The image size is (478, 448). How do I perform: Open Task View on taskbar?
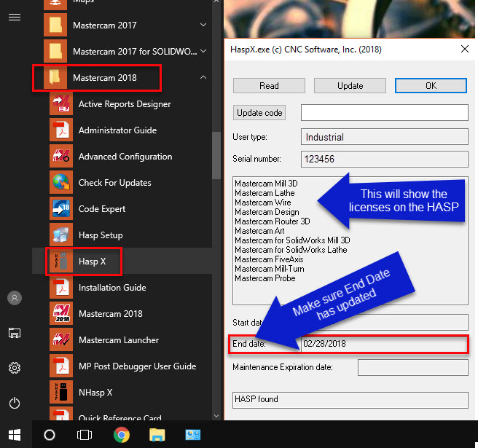(85, 435)
